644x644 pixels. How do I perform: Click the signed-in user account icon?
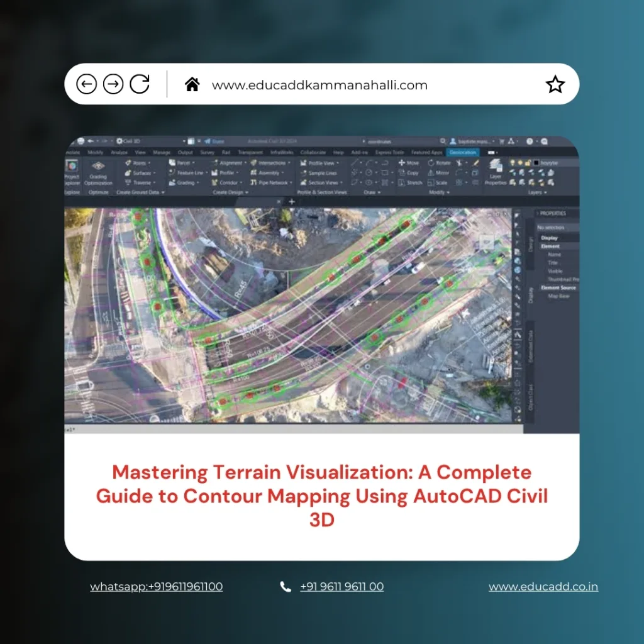coord(453,141)
